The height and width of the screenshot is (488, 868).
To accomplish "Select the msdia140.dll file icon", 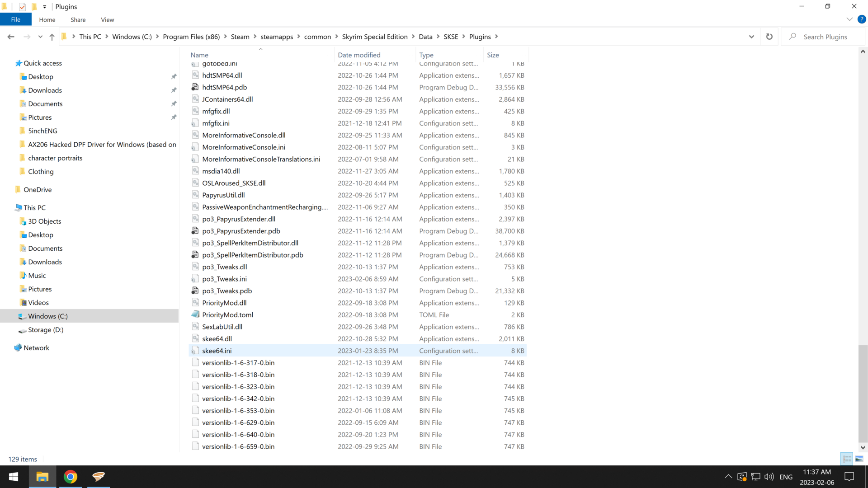I will [x=195, y=171].
